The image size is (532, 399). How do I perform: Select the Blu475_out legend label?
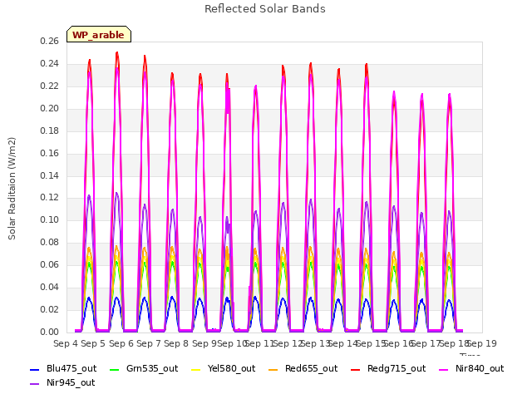point(71,368)
